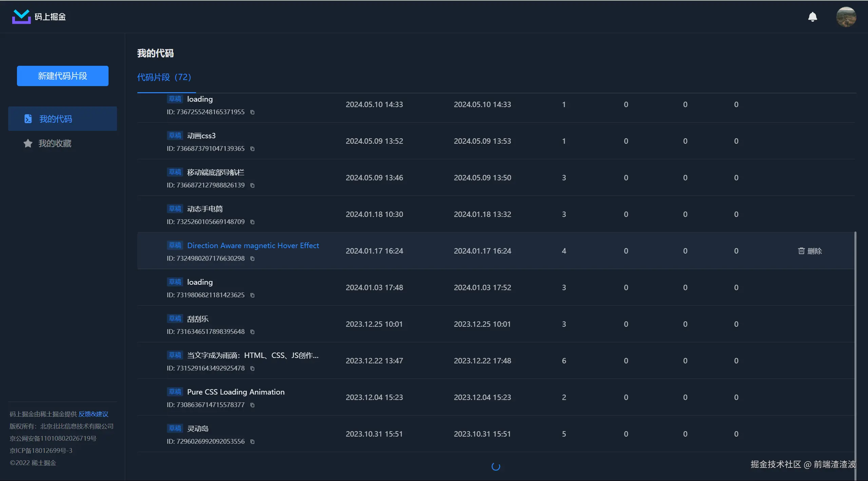This screenshot has height=481, width=868.
Task: Delete the Direction Aware magnetic Hover Effect snippet
Action: pos(810,251)
